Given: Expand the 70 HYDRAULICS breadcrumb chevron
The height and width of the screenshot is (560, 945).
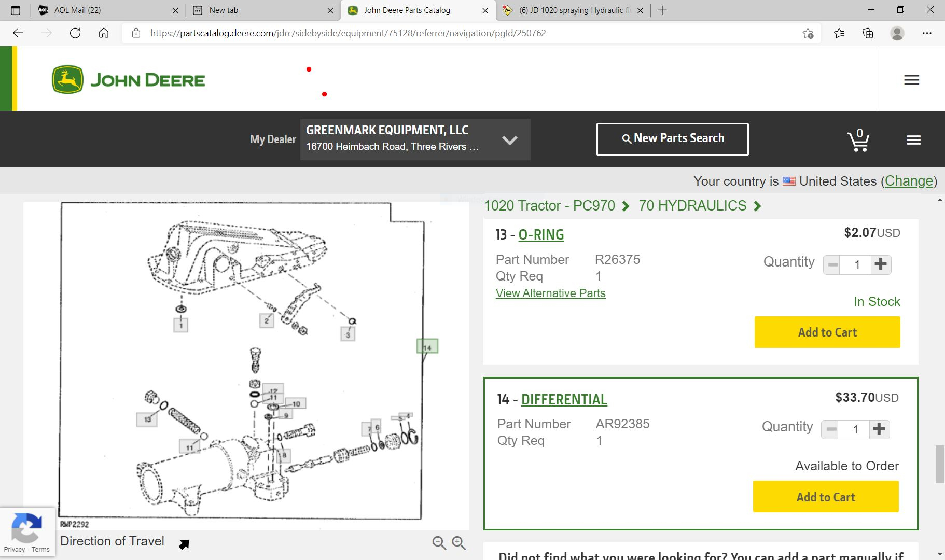Looking at the screenshot, I should [758, 206].
